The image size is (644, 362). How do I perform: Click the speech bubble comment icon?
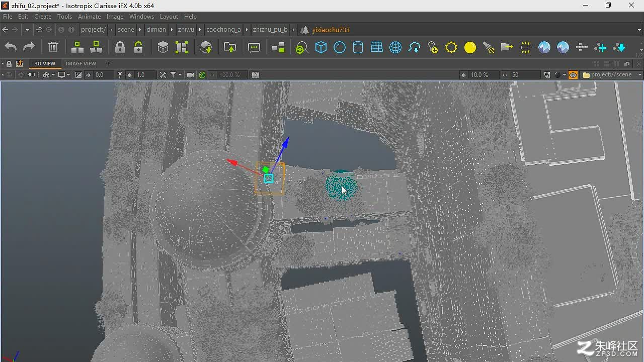(254, 47)
